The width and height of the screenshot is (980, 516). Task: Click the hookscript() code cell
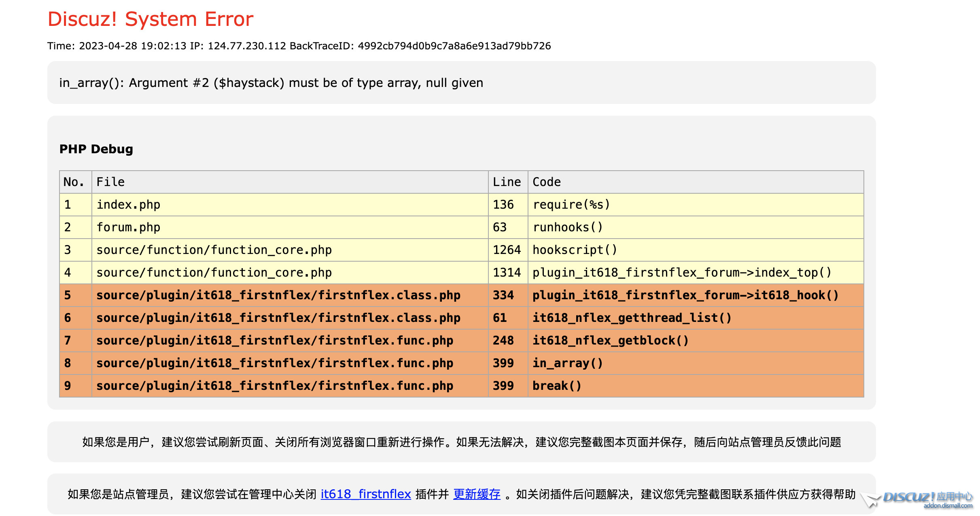pos(575,250)
